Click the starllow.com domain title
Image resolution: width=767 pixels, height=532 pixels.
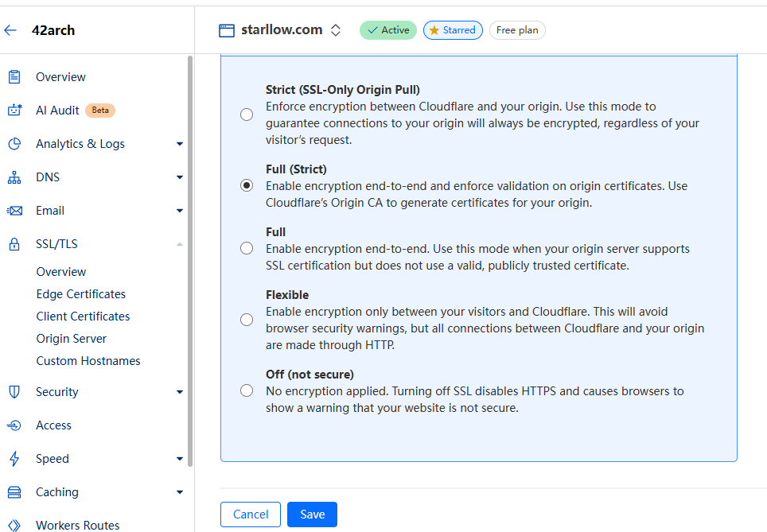point(282,30)
